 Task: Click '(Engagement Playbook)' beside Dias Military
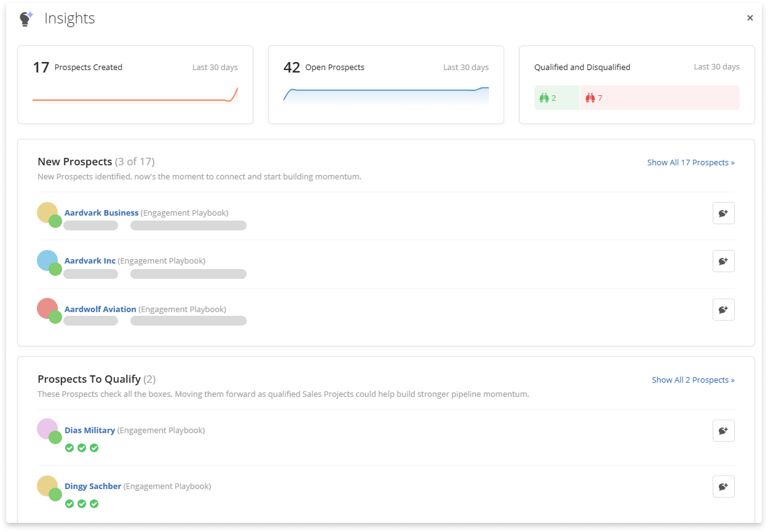[x=161, y=430]
